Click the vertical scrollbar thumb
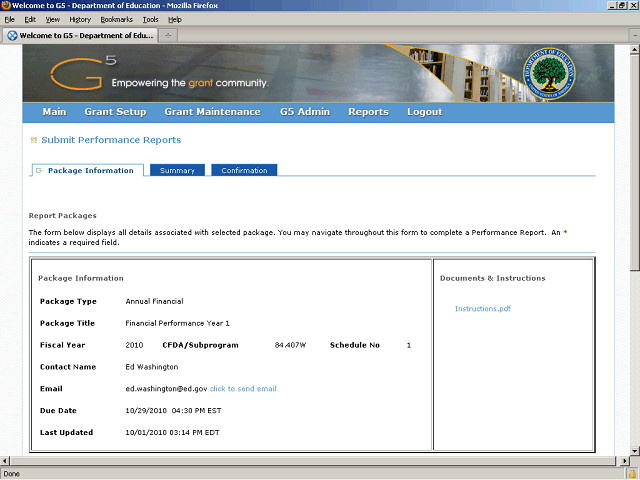Viewport: 640px width, 480px height. pos(635,162)
